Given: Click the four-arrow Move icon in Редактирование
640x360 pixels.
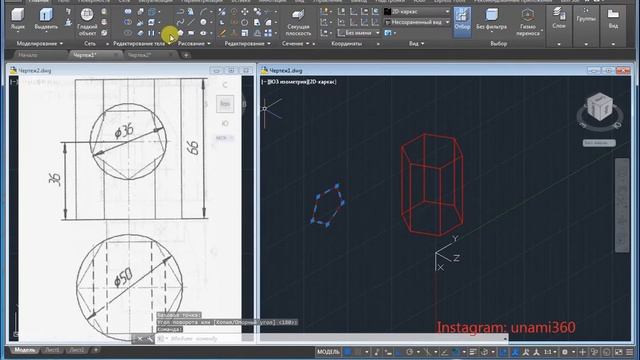Looking at the screenshot, I should pyautogui.click(x=245, y=12).
